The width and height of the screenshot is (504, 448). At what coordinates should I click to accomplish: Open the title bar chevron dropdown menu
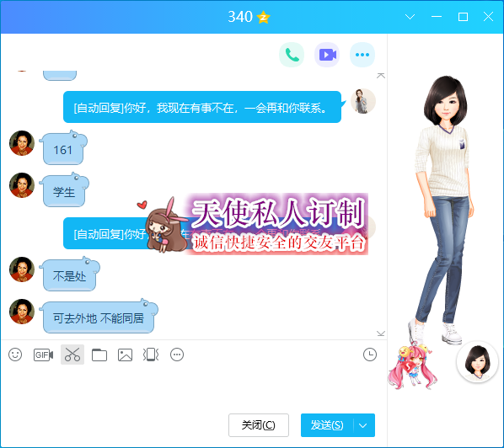pos(410,17)
